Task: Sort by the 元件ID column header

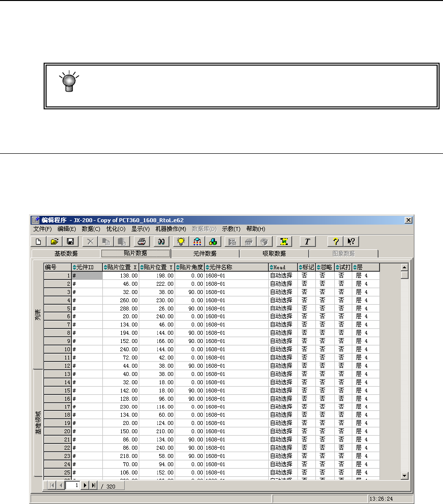Action: [x=87, y=267]
